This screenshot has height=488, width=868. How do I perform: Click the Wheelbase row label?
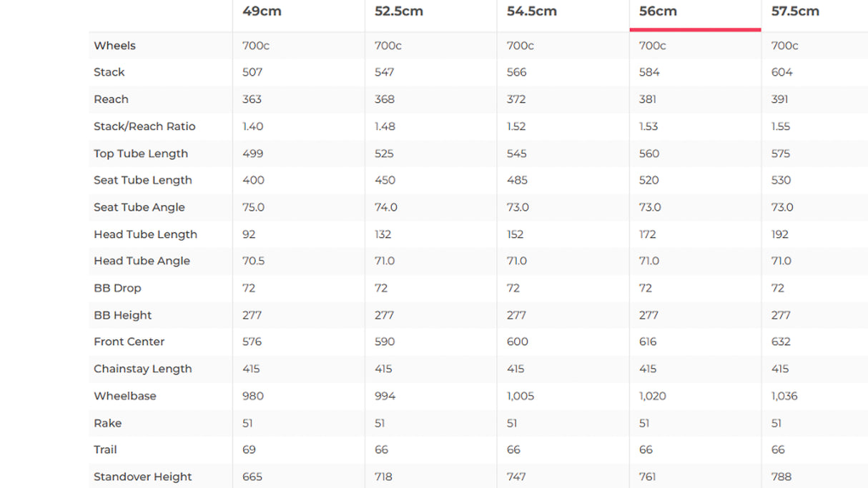pyautogui.click(x=125, y=396)
